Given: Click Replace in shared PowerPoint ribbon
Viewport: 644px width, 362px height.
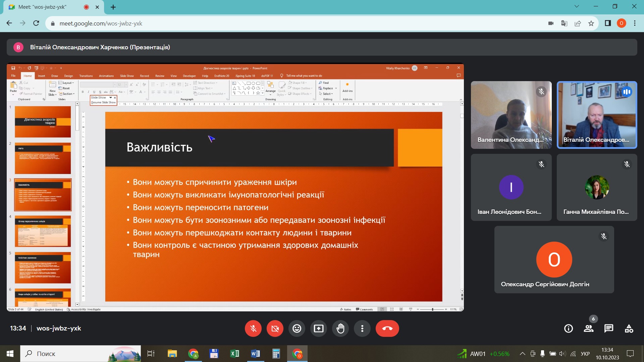Looking at the screenshot, I should pyautogui.click(x=327, y=88).
